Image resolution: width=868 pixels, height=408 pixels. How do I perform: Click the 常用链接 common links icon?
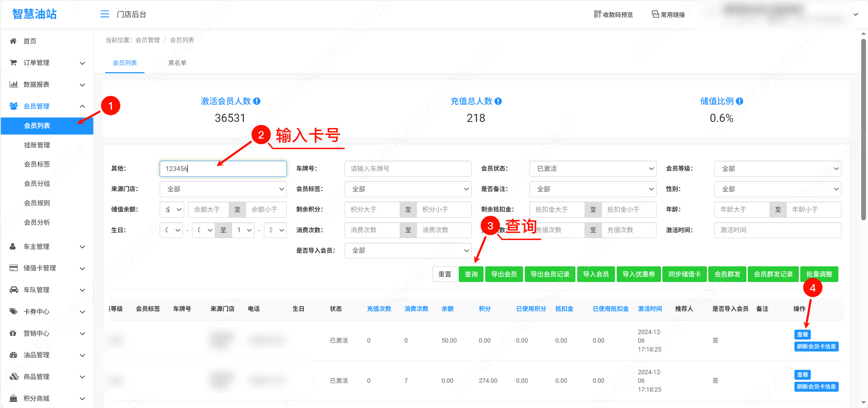click(x=655, y=14)
